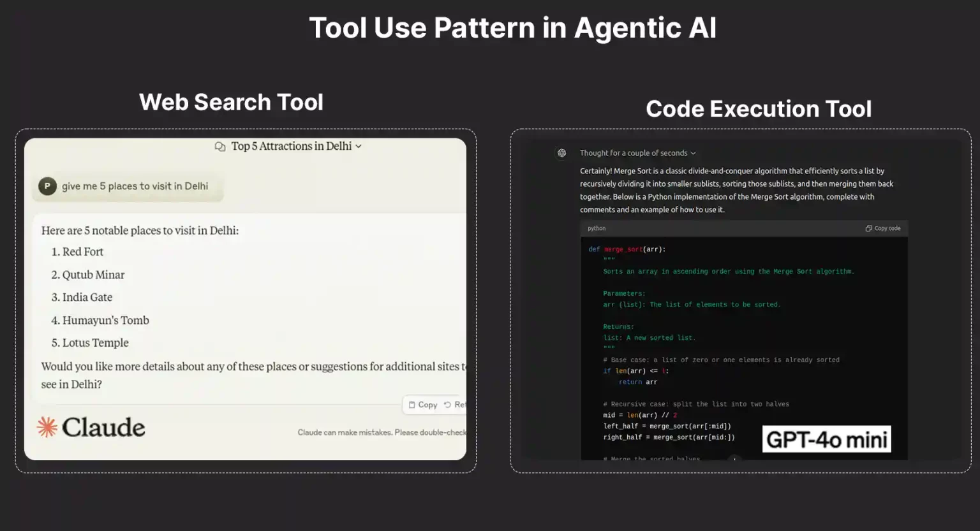The width and height of the screenshot is (980, 531).
Task: Click the right_half assignment code line
Action: tap(669, 437)
